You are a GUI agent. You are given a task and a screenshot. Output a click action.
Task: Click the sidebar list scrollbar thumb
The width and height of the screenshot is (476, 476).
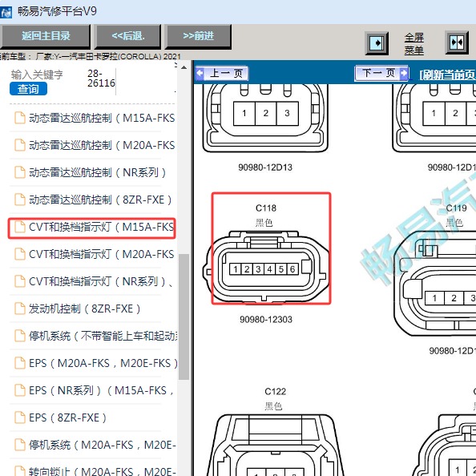[x=184, y=317]
